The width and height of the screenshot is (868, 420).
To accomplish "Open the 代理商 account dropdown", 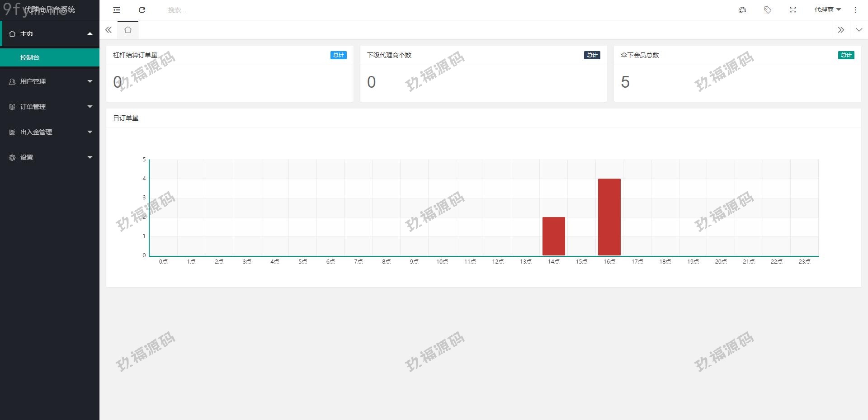I will click(x=827, y=10).
